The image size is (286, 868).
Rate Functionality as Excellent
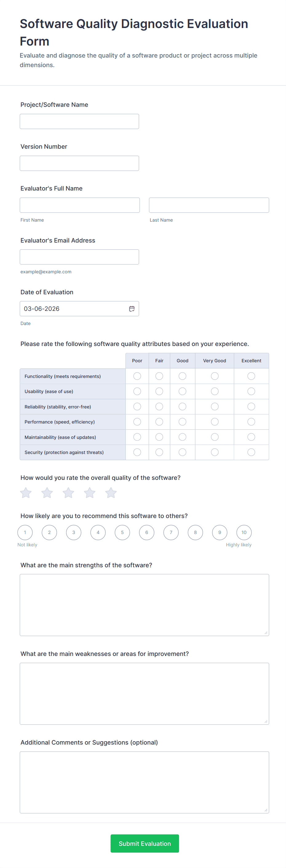coord(251,376)
